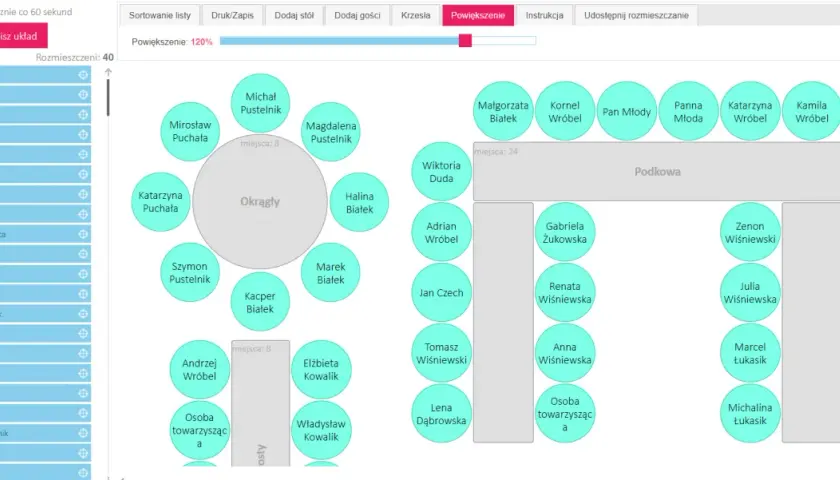
Task: Click the Powiększenie zoom slider handle
Action: click(465, 40)
